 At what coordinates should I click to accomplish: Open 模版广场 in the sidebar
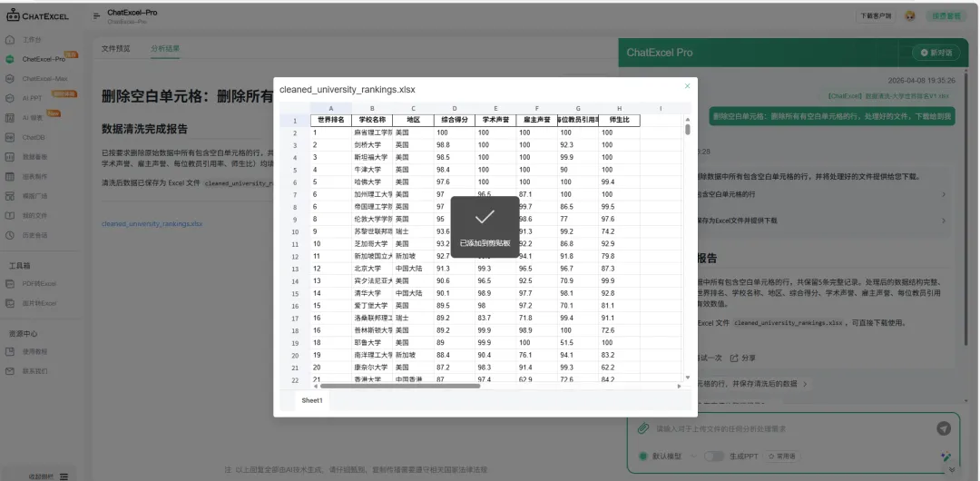click(x=35, y=196)
